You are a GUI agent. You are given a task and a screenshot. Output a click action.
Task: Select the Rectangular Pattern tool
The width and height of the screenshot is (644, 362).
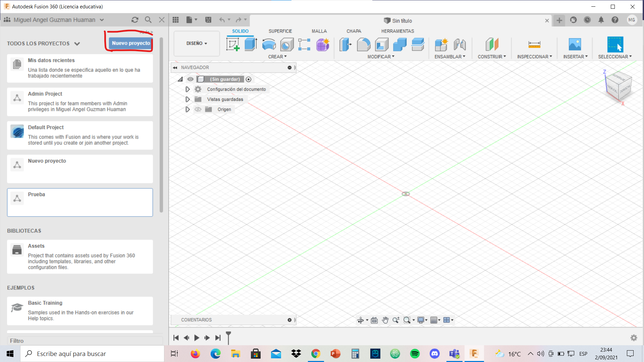tap(305, 44)
